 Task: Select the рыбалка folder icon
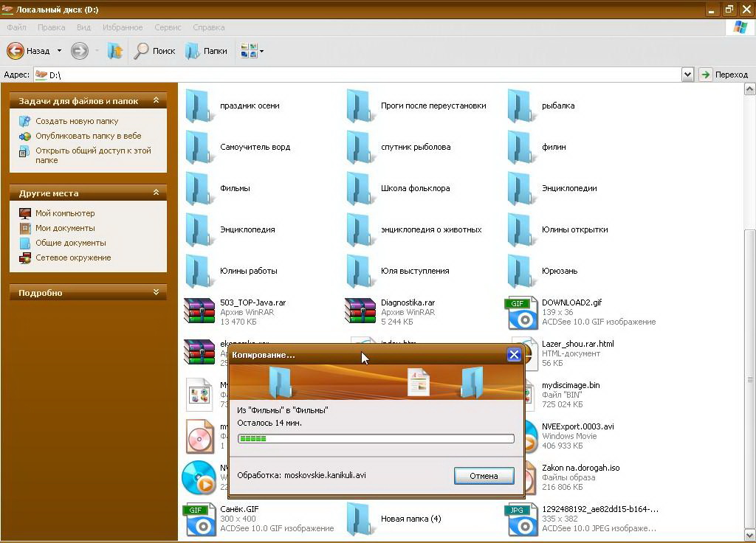(520, 106)
